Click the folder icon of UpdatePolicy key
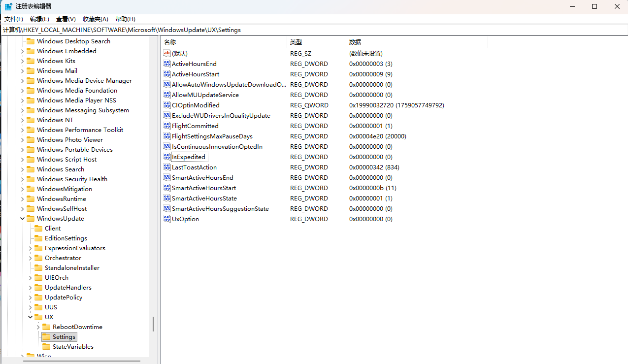 pos(38,297)
